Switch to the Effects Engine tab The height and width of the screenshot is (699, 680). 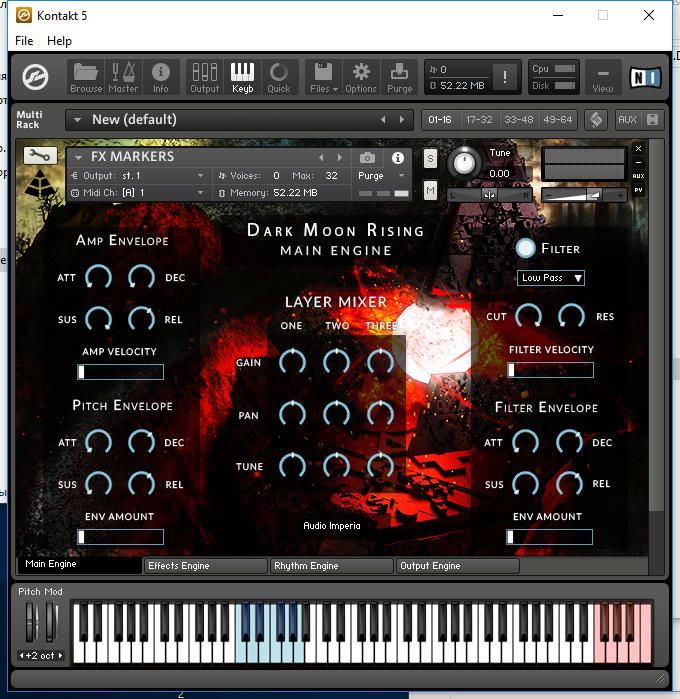click(x=205, y=566)
